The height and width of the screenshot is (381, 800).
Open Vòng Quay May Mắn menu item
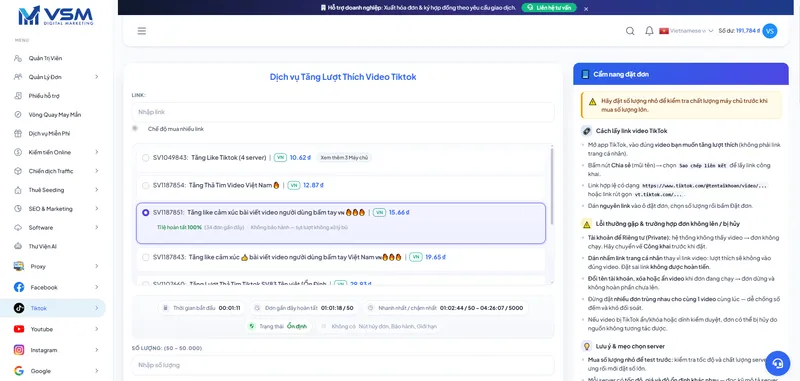click(53, 115)
